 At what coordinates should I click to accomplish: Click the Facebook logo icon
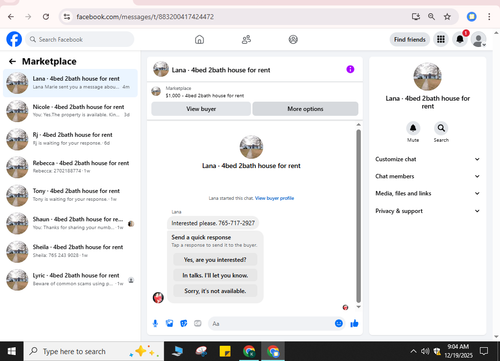[x=14, y=39]
